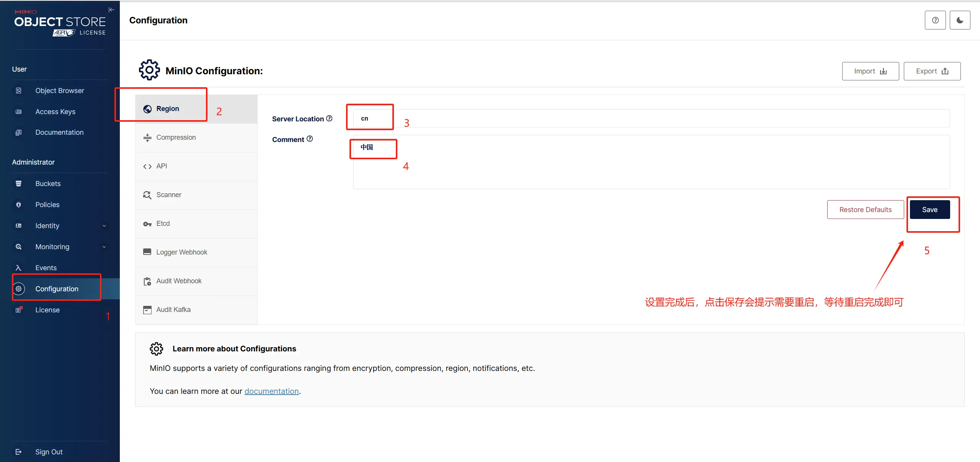Open the Audit Kafka tab
The height and width of the screenshot is (462, 980).
tap(196, 310)
